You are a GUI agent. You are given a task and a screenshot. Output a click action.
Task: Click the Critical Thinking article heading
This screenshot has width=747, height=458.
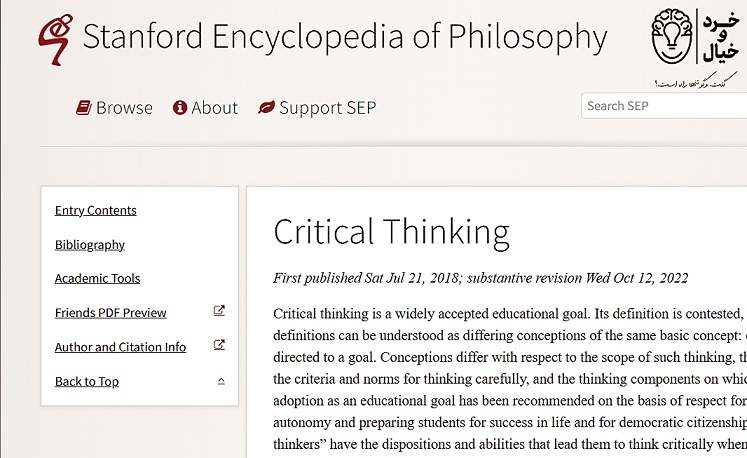click(391, 232)
